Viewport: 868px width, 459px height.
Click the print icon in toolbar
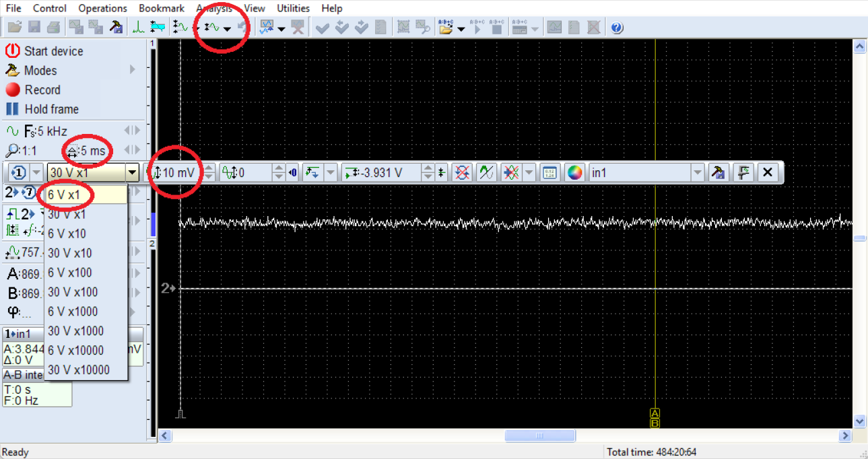[x=53, y=28]
